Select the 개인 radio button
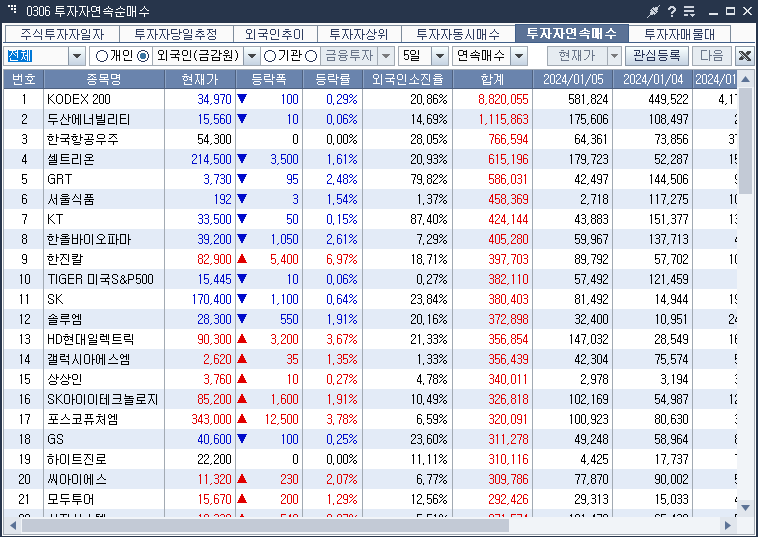The image size is (758, 537). coord(102,56)
